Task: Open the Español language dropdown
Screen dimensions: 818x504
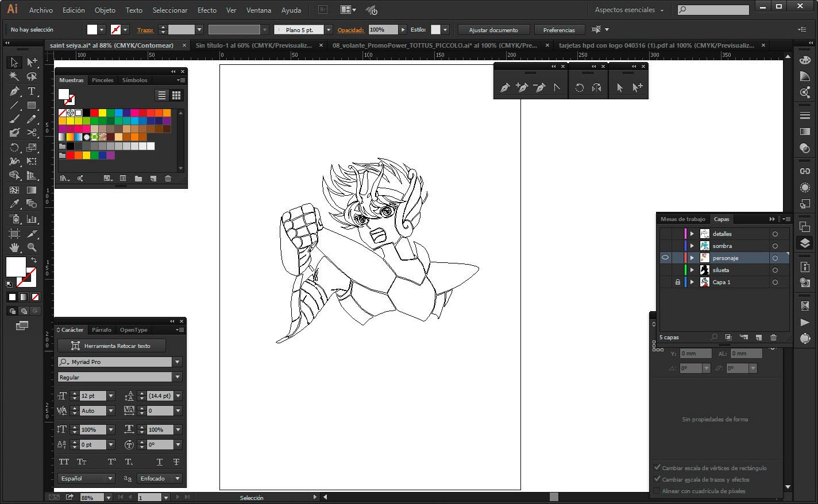Action: [x=110, y=478]
